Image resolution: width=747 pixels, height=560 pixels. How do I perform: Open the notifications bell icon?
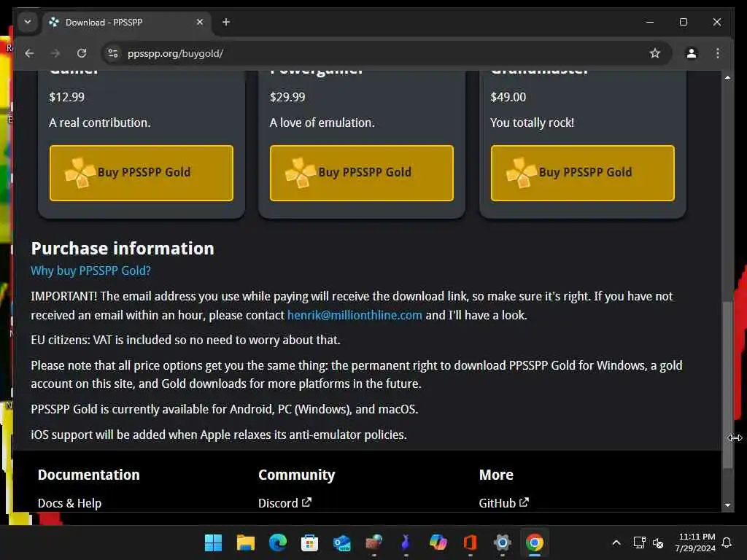(x=727, y=542)
